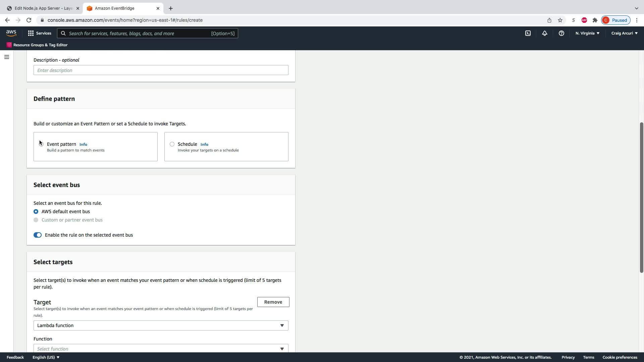Expand the hamburger side navigation
The height and width of the screenshot is (362, 644).
[x=6, y=57]
